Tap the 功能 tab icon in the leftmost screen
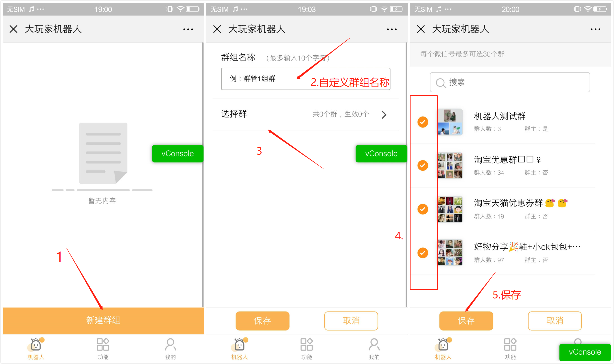614x364 pixels. (103, 344)
